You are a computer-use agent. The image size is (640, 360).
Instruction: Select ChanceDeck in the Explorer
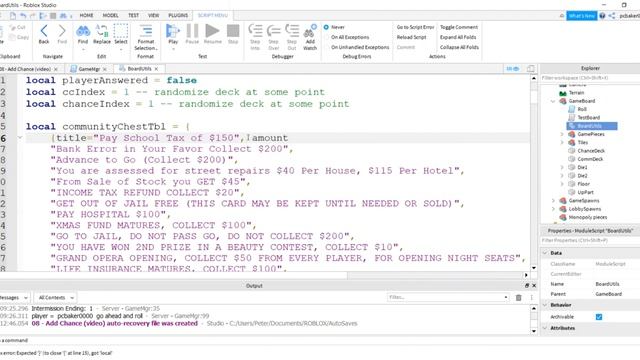tap(590, 151)
